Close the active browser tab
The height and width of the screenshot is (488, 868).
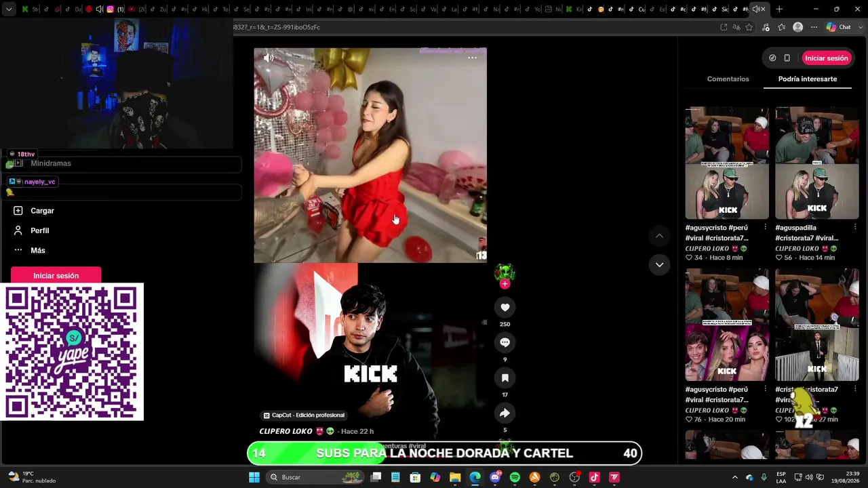(x=763, y=9)
